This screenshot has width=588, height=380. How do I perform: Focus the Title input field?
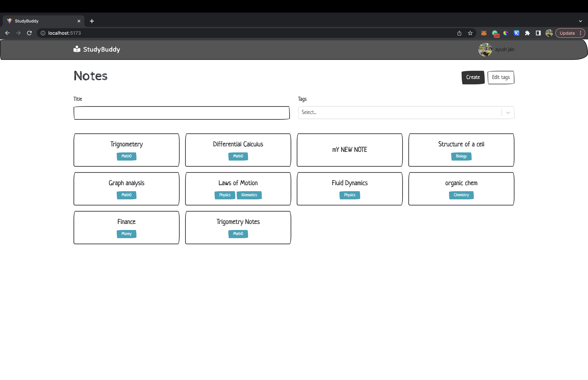coord(182,113)
